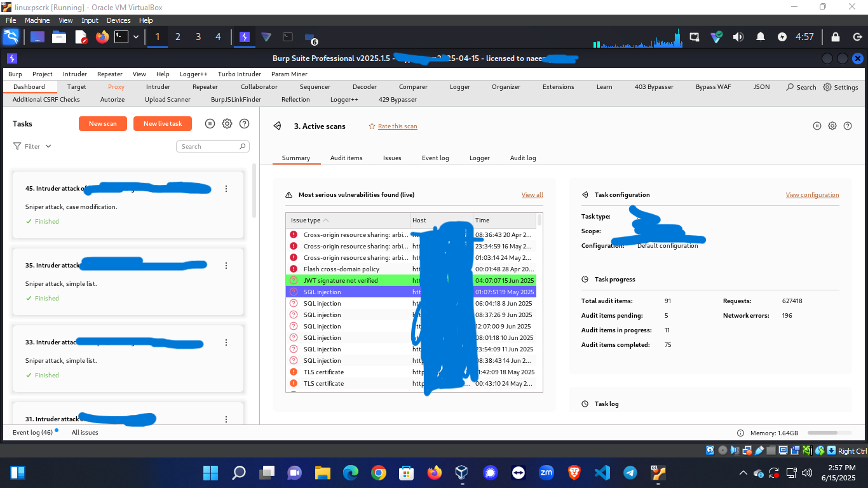Select the JWT signature not verified row
Viewport: 868px width, 488px height.
point(411,280)
